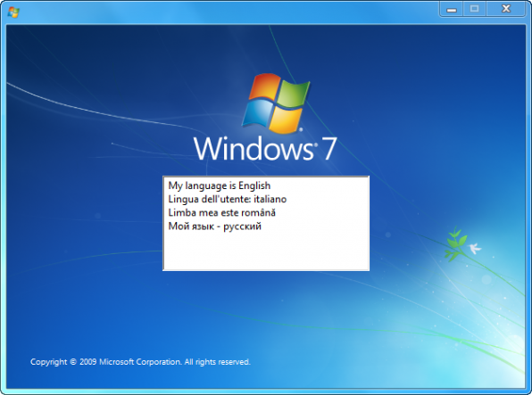Viewport: 532px width, 395px height.
Task: Minimize the setup window
Action: [452, 9]
